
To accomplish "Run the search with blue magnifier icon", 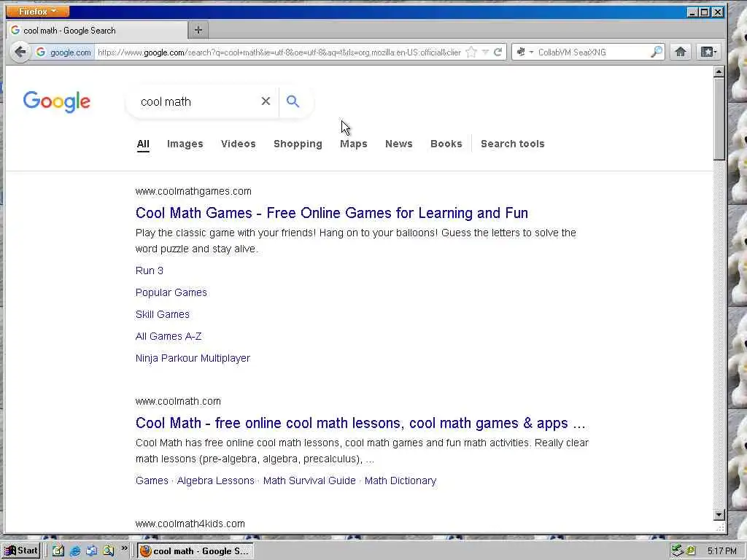I will (293, 101).
